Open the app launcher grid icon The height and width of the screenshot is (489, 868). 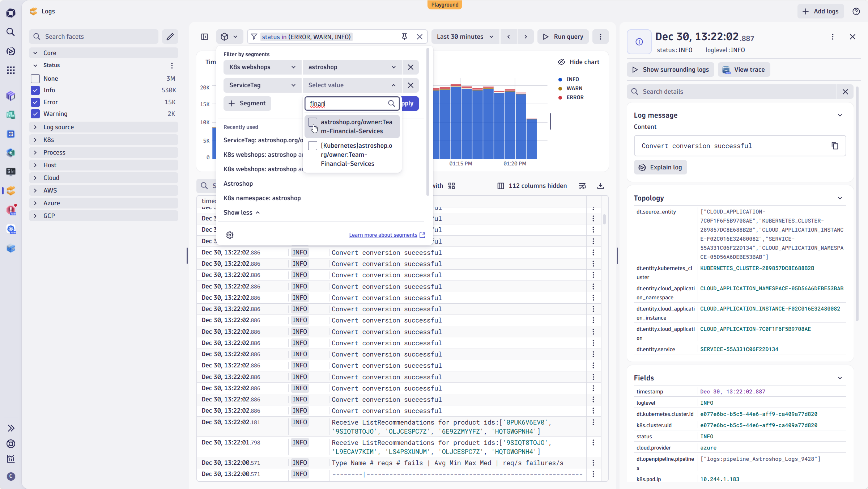(11, 70)
